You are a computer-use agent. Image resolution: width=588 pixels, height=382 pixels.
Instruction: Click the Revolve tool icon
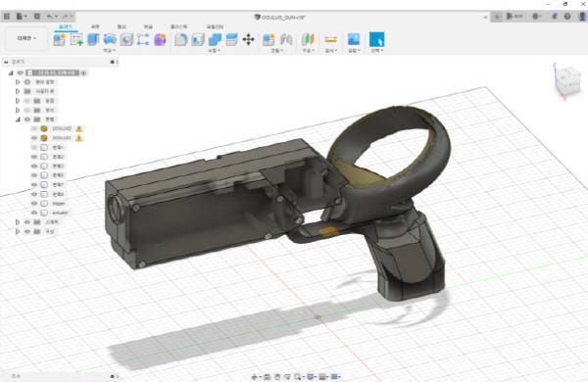coord(110,39)
